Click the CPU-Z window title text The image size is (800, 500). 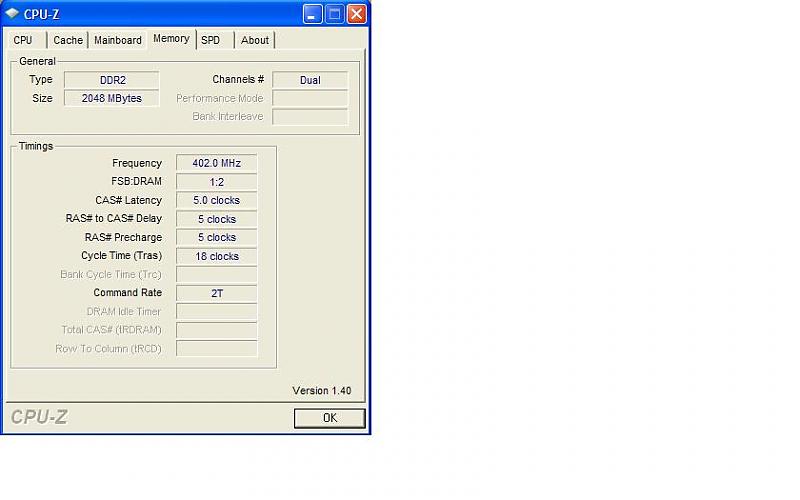click(41, 14)
